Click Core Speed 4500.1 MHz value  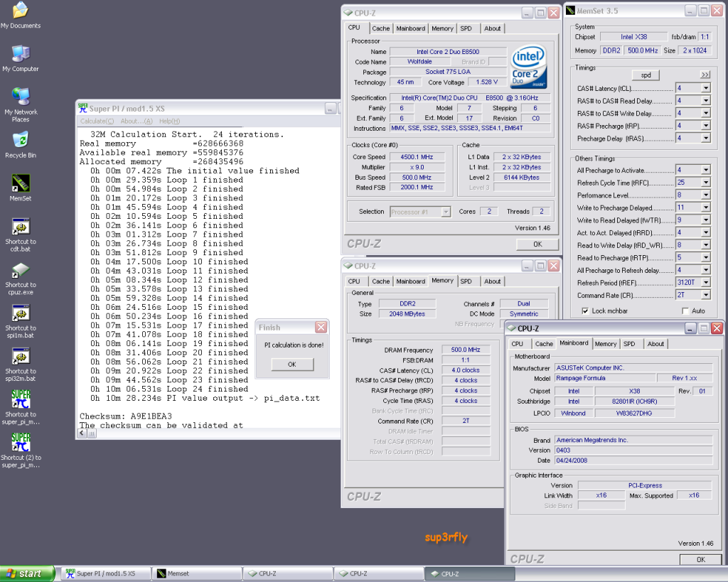point(417,157)
